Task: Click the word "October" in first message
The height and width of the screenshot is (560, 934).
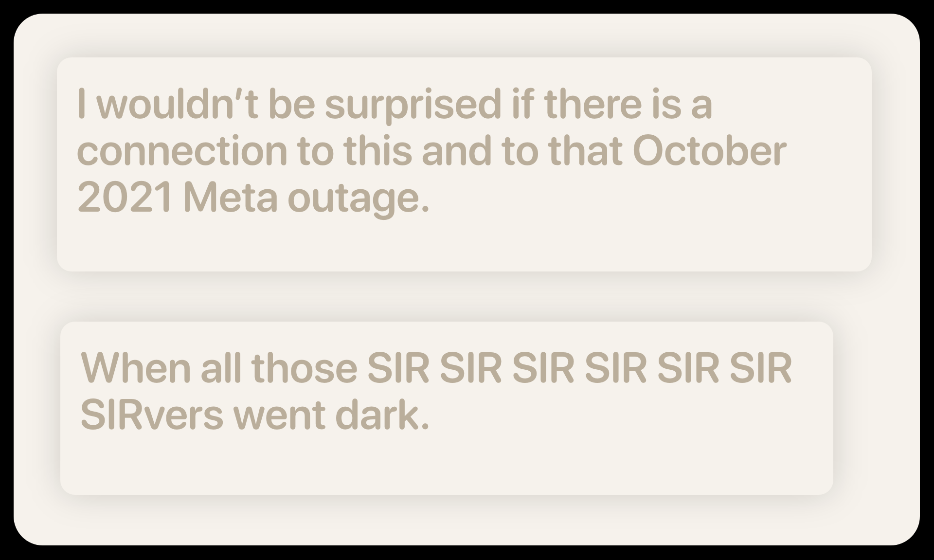Action: click(x=710, y=151)
